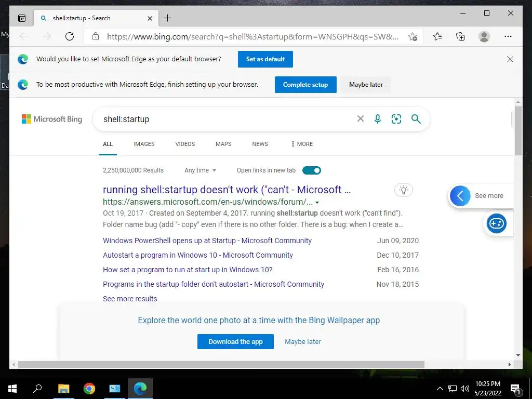Image resolution: width=532 pixels, height=399 pixels.
Task: Open the profile avatar icon
Action: click(x=484, y=36)
